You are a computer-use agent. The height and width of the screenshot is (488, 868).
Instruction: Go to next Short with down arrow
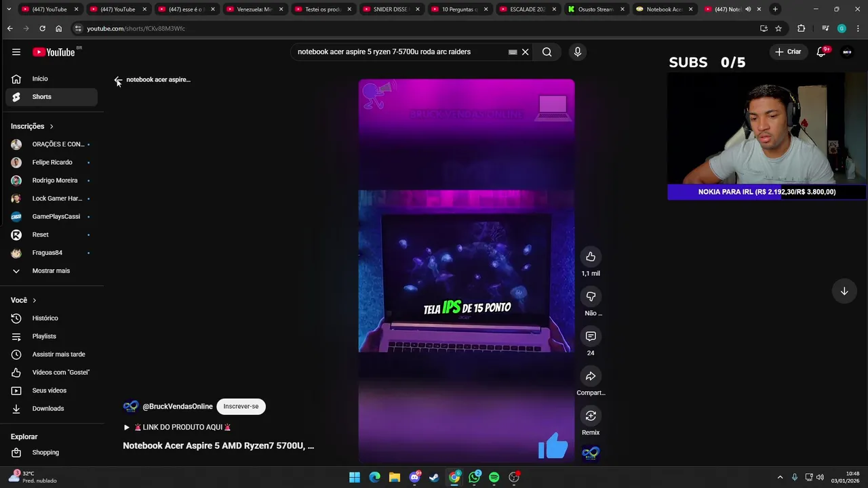coord(844,291)
